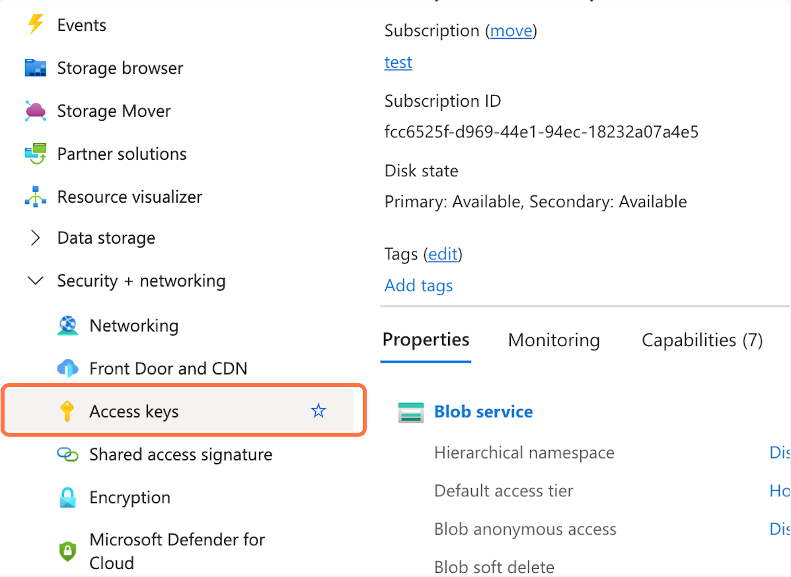
Task: Open the Blob service heading link
Action: (483, 412)
